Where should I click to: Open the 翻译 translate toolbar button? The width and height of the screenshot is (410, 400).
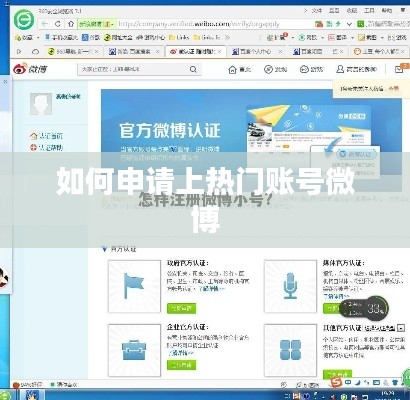tap(337, 37)
